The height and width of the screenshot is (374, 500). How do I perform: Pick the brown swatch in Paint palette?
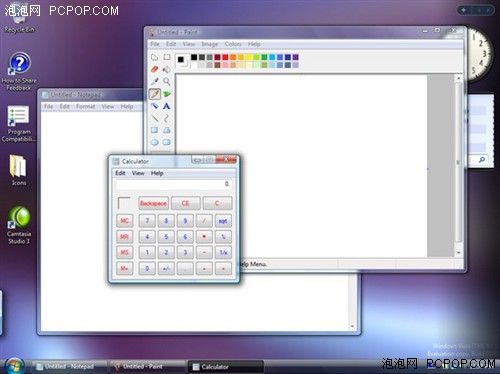click(217, 65)
